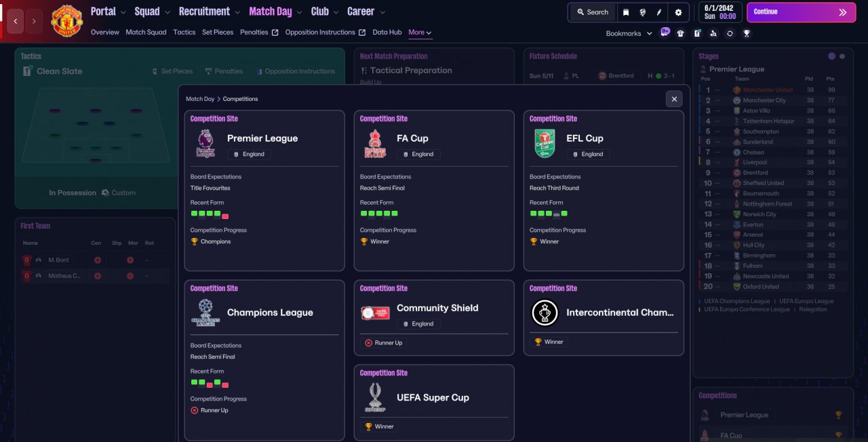Click the trophy icon in the bookmarks bar
This screenshot has width=868, height=442.
pyautogui.click(x=747, y=33)
